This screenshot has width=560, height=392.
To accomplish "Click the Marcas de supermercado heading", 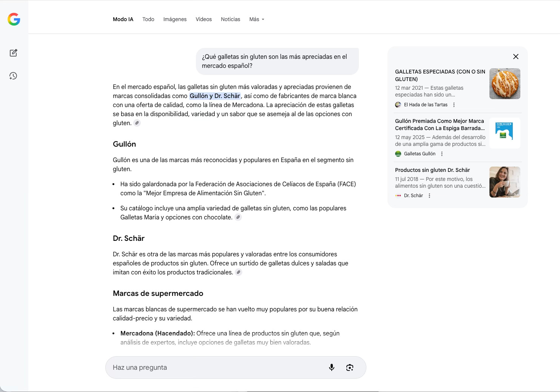I will click(x=158, y=293).
